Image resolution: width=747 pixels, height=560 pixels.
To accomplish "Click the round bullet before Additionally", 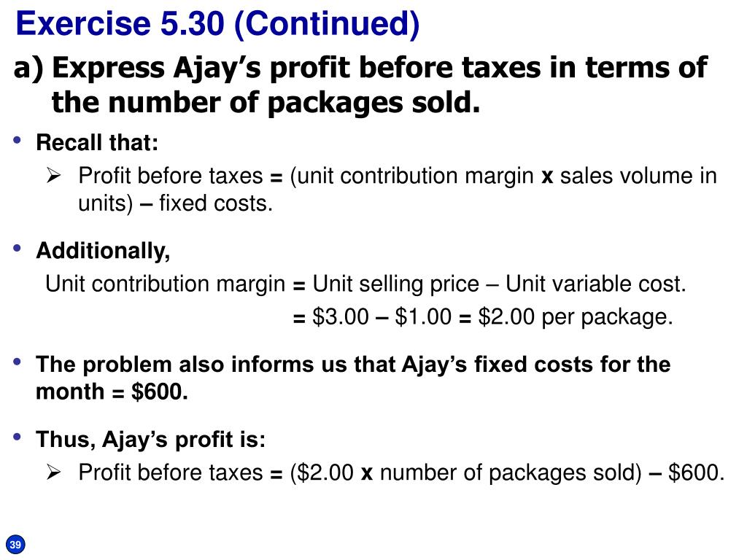I will coord(18,248).
